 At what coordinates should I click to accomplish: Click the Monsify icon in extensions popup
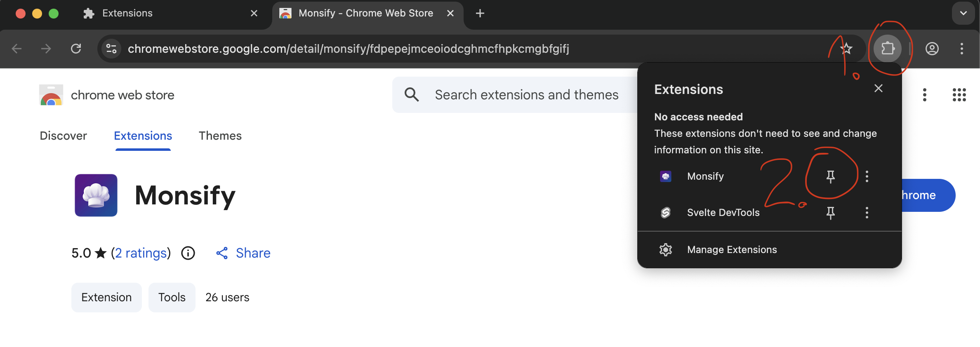[666, 176]
